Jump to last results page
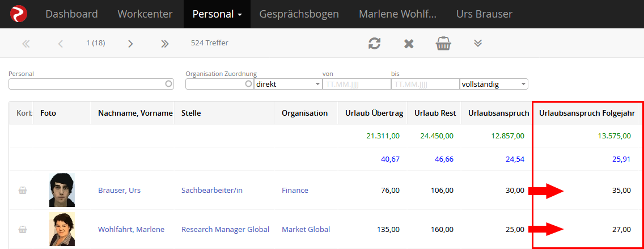Viewport: 644px width, 249px height. (x=165, y=44)
